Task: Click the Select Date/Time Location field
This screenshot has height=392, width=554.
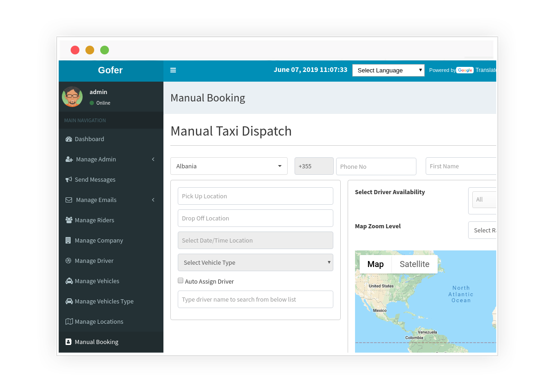Action: [255, 240]
